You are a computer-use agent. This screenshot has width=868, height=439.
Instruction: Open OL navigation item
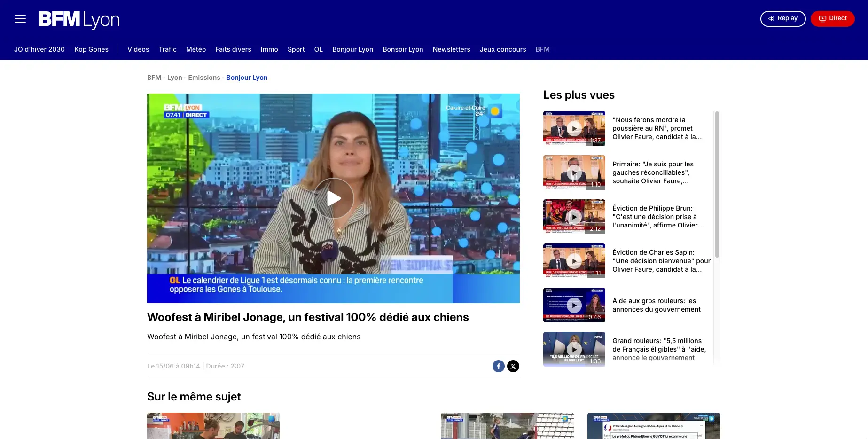tap(319, 49)
